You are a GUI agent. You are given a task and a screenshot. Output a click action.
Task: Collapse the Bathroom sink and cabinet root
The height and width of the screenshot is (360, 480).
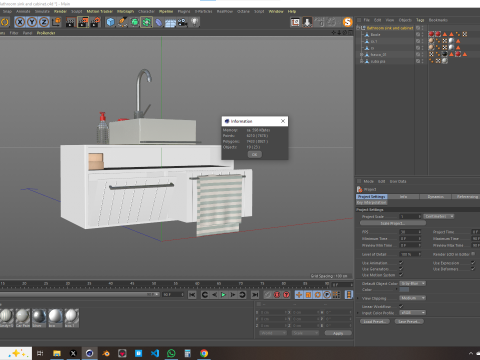pos(358,28)
